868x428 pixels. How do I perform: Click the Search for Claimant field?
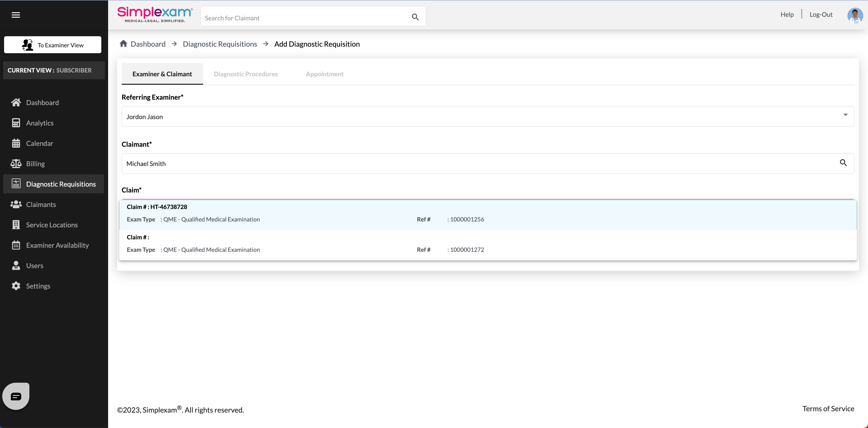(x=303, y=18)
